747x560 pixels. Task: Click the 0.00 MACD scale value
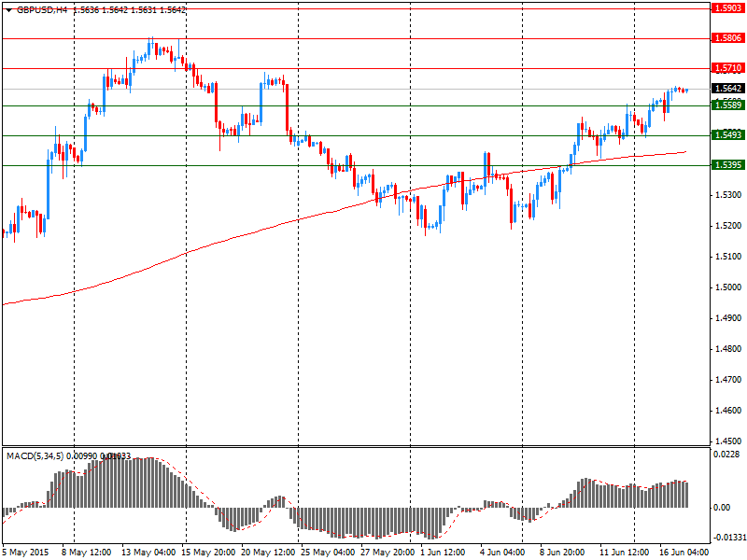[722, 508]
